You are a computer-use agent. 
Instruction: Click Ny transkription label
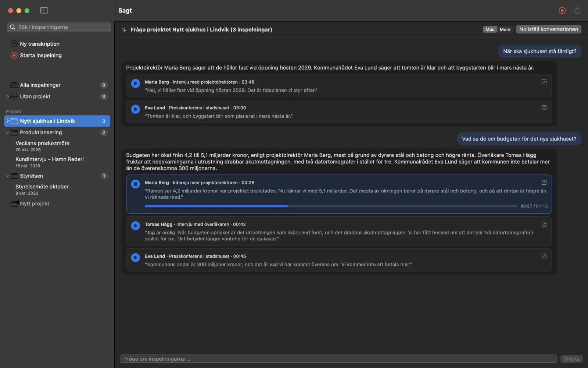pyautogui.click(x=40, y=44)
